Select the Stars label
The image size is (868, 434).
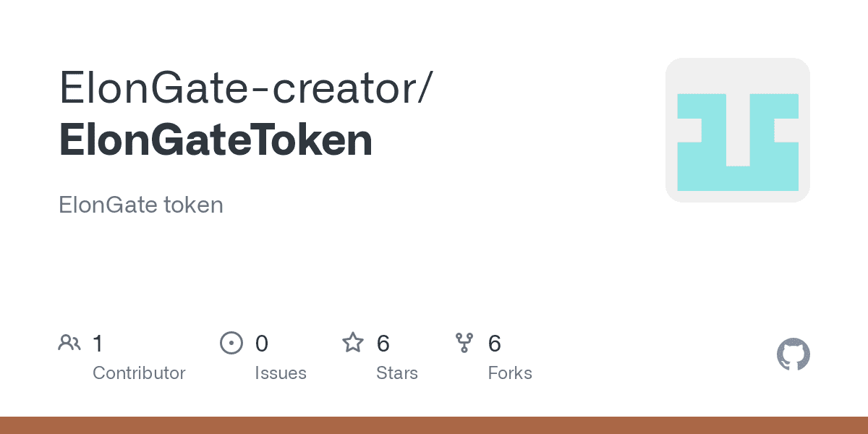click(x=396, y=373)
